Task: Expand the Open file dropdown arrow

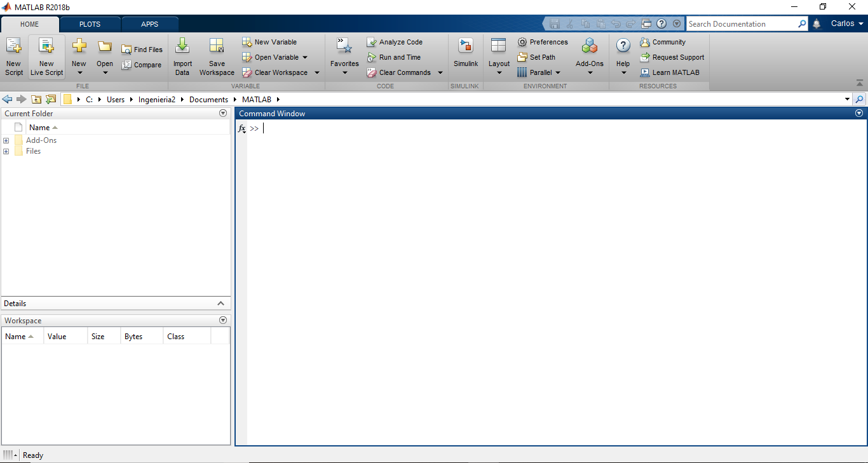Action: coord(105,72)
